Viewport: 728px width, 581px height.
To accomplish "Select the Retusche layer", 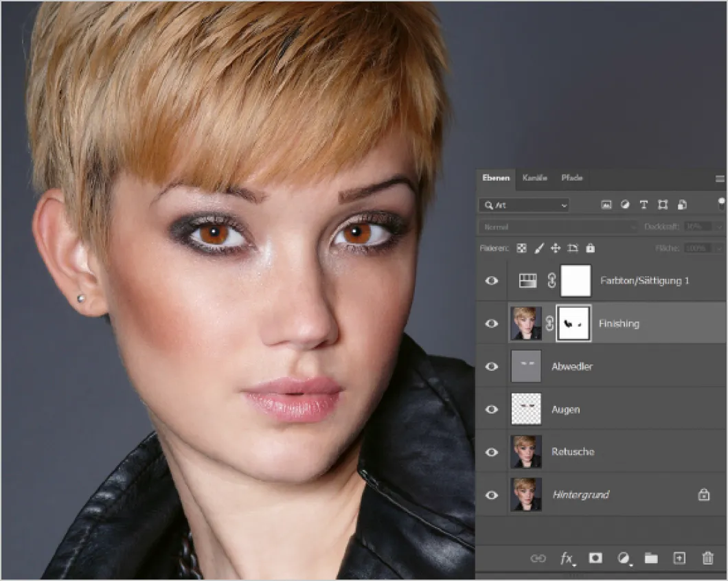I will click(x=573, y=452).
